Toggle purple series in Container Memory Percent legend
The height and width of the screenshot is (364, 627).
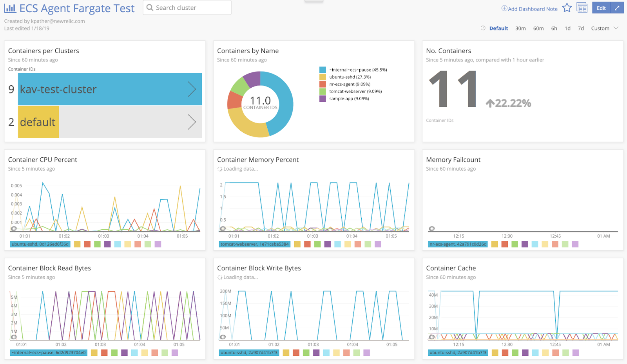pyautogui.click(x=328, y=244)
